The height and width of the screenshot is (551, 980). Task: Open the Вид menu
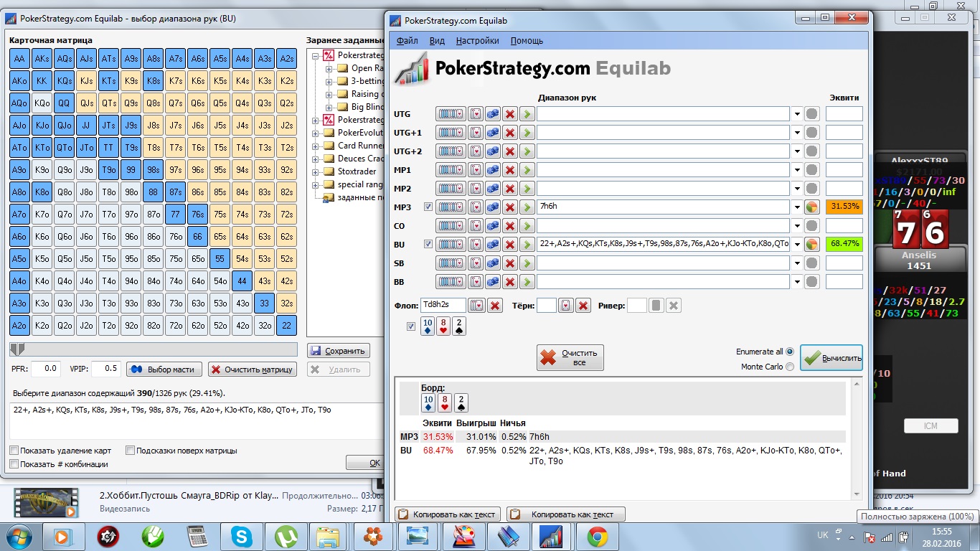pyautogui.click(x=437, y=41)
